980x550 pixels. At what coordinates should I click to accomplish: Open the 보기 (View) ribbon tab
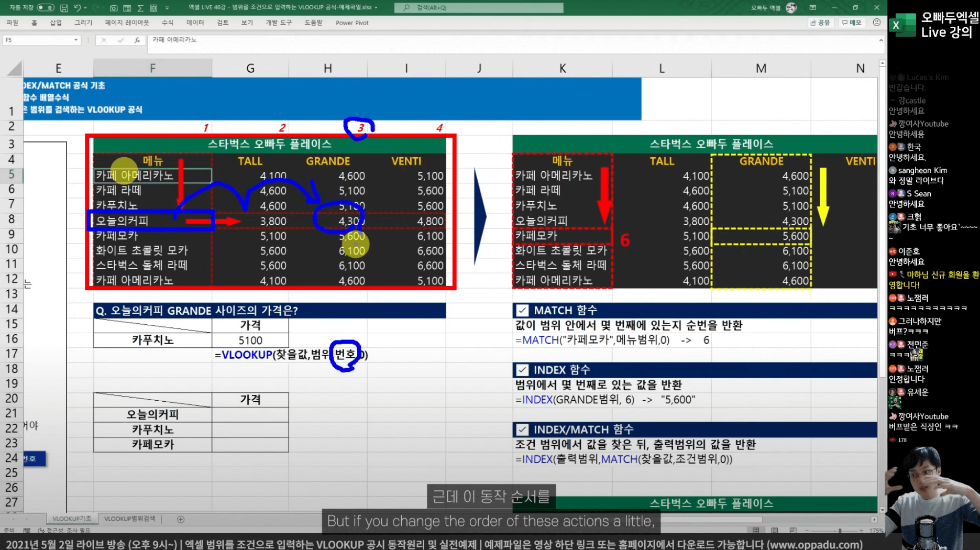[247, 23]
